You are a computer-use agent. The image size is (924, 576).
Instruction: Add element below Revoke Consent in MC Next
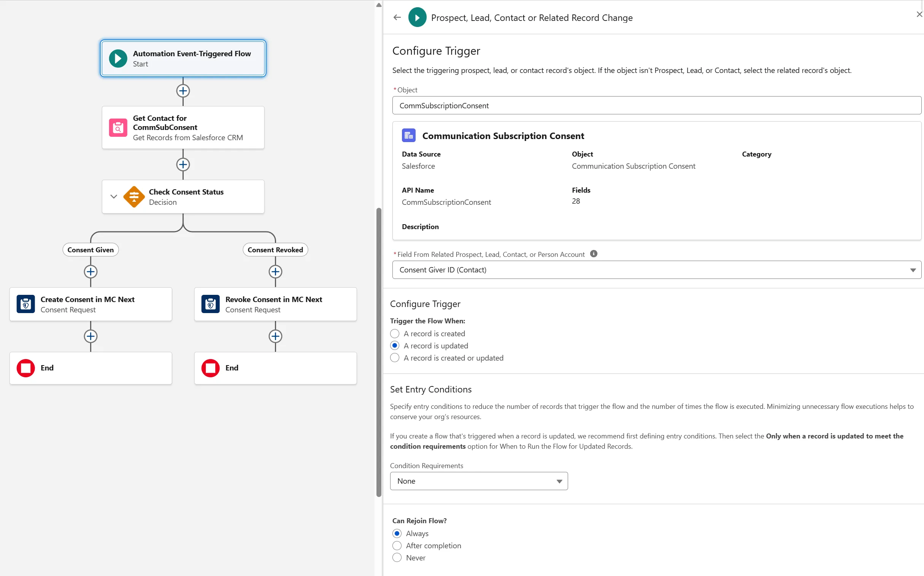275,336
